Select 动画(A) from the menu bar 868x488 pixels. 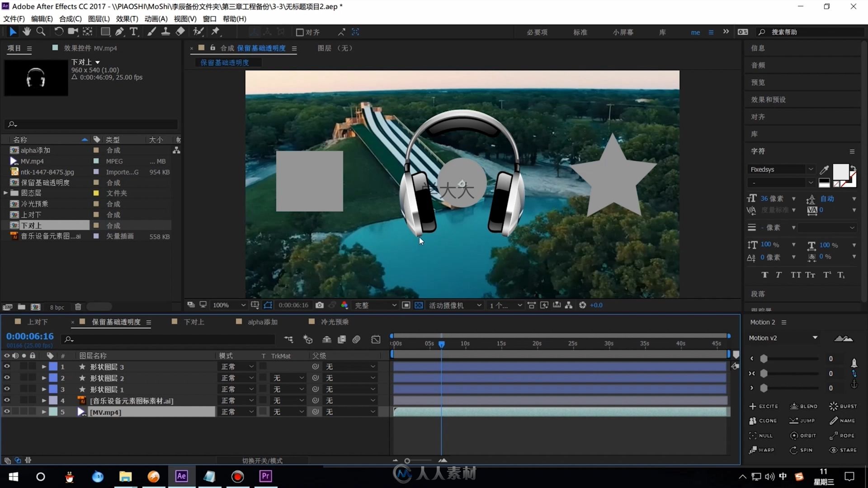click(x=155, y=19)
